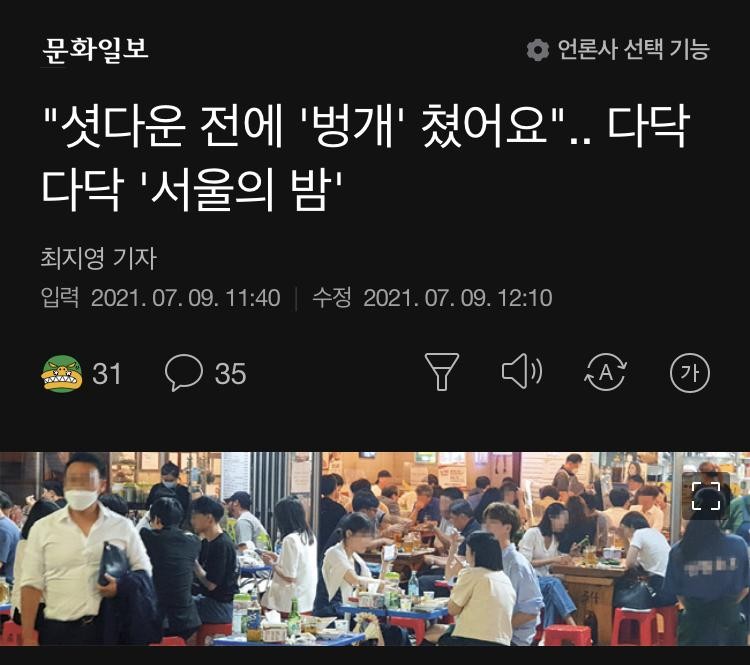Tap the translate A icon with arrows
This screenshot has height=665, width=750.
tap(606, 372)
